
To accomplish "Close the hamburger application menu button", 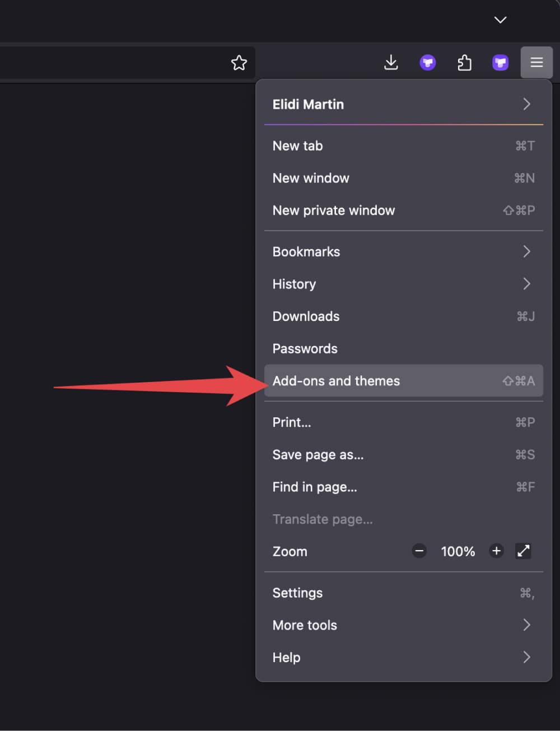I will click(536, 63).
